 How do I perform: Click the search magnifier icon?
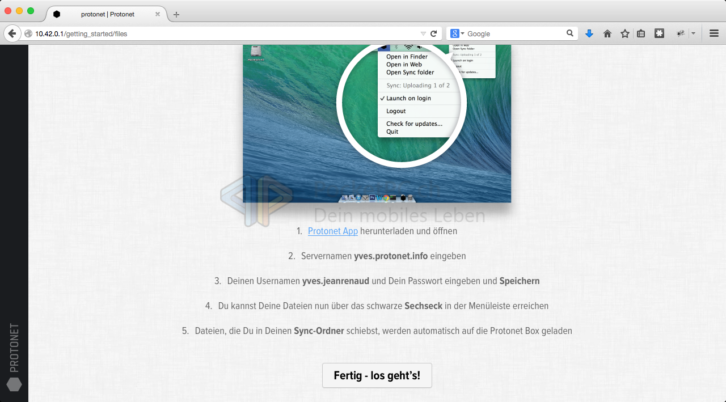pos(570,33)
